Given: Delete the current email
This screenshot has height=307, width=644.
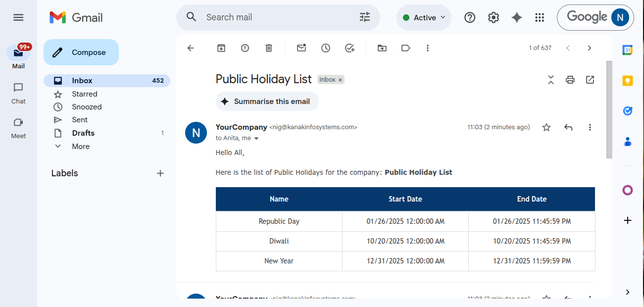Looking at the screenshot, I should [269, 48].
